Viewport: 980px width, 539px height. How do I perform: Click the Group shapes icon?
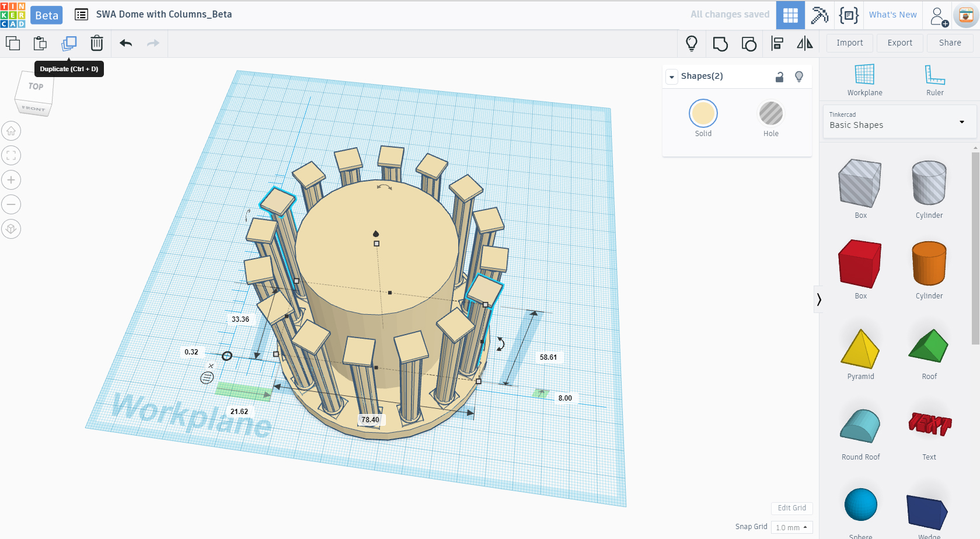pyautogui.click(x=720, y=44)
